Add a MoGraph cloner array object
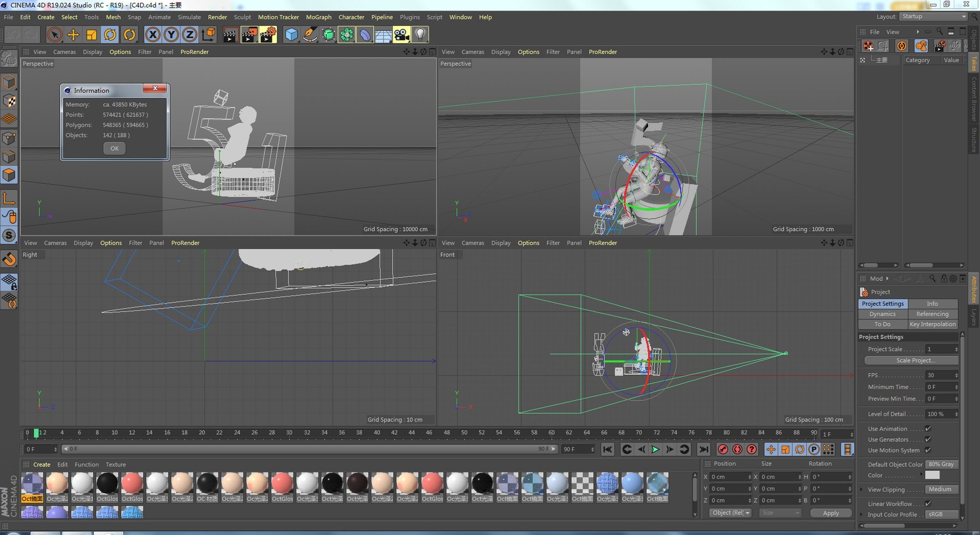Screen dimensions: 980x535 click(x=347, y=35)
